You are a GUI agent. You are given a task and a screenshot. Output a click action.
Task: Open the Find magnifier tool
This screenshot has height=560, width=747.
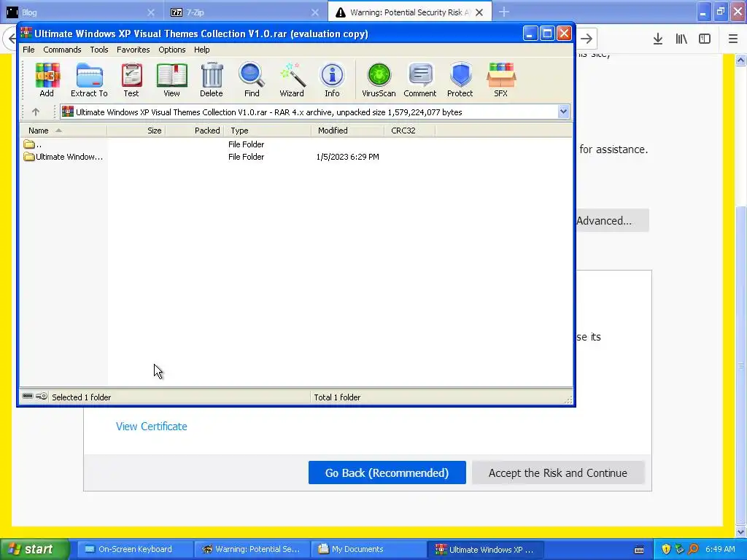(x=252, y=80)
